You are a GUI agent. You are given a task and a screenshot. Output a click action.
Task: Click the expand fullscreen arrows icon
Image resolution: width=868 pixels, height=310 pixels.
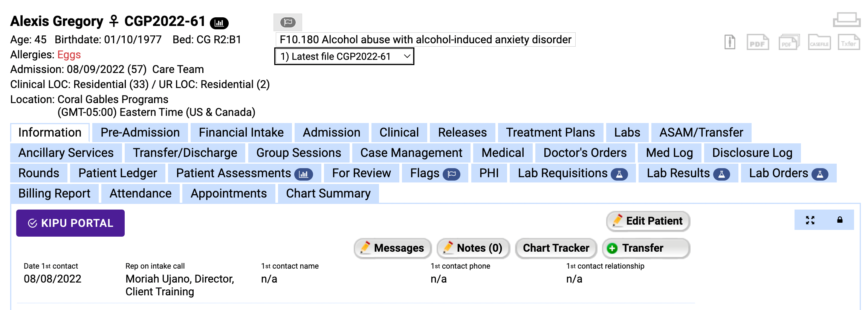[811, 220]
